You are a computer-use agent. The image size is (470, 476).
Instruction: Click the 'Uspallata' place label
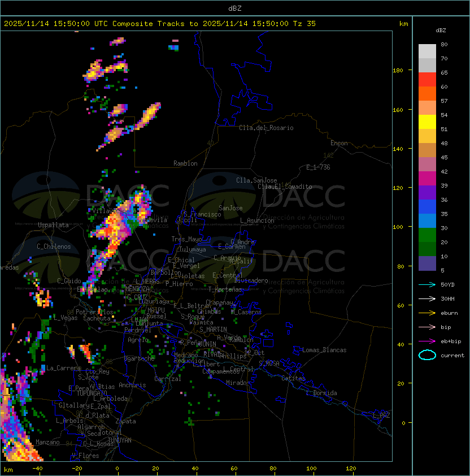[53, 225]
